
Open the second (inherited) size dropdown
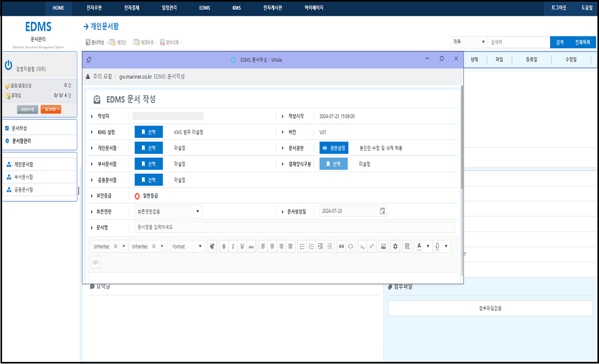tap(162, 246)
